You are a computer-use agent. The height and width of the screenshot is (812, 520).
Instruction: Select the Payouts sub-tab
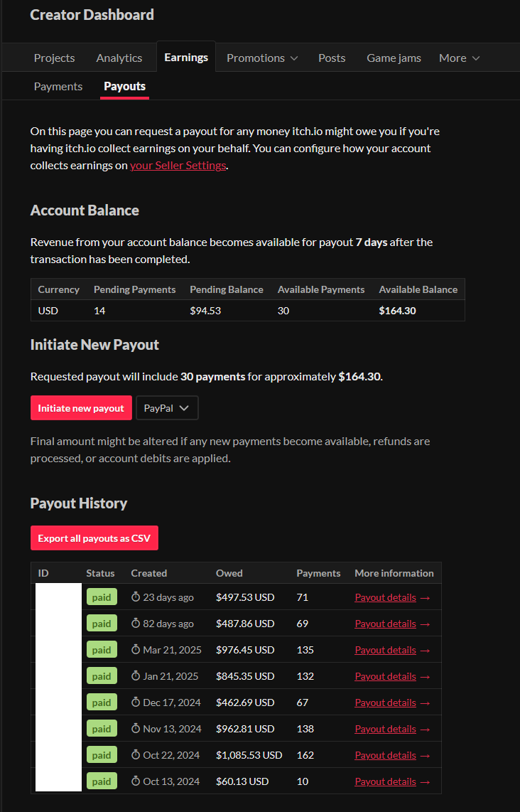coord(125,87)
